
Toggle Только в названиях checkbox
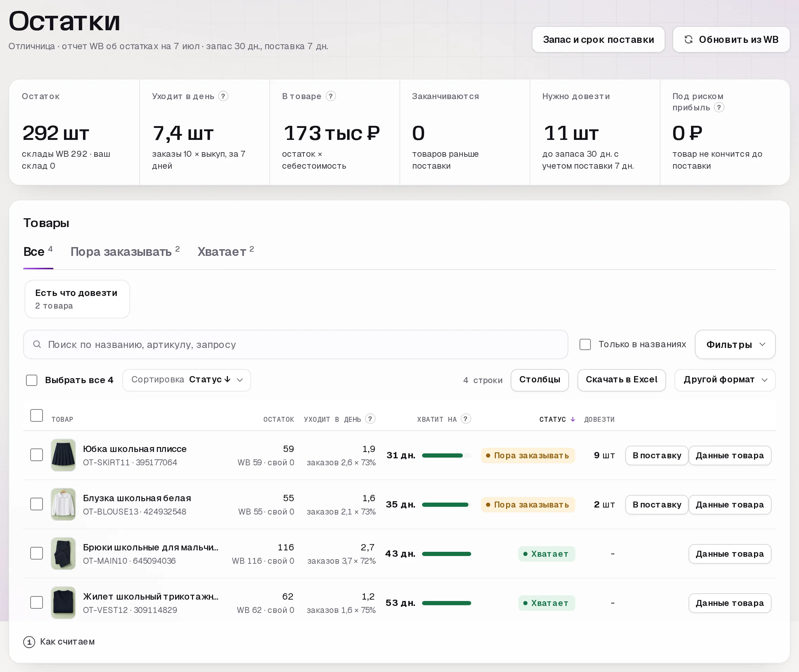[x=585, y=344]
